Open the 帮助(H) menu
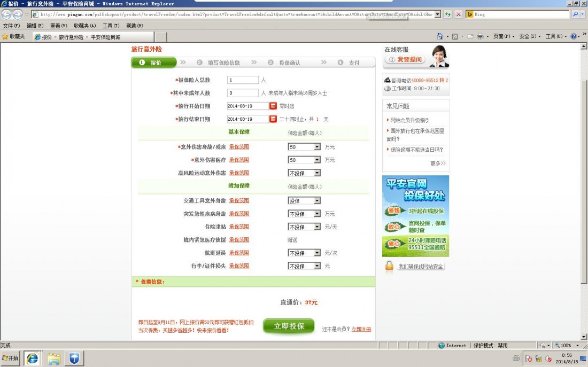 pyautogui.click(x=135, y=26)
